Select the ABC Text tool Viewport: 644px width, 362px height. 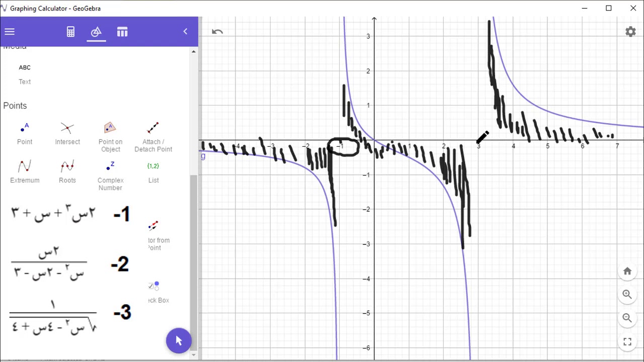[x=25, y=74]
